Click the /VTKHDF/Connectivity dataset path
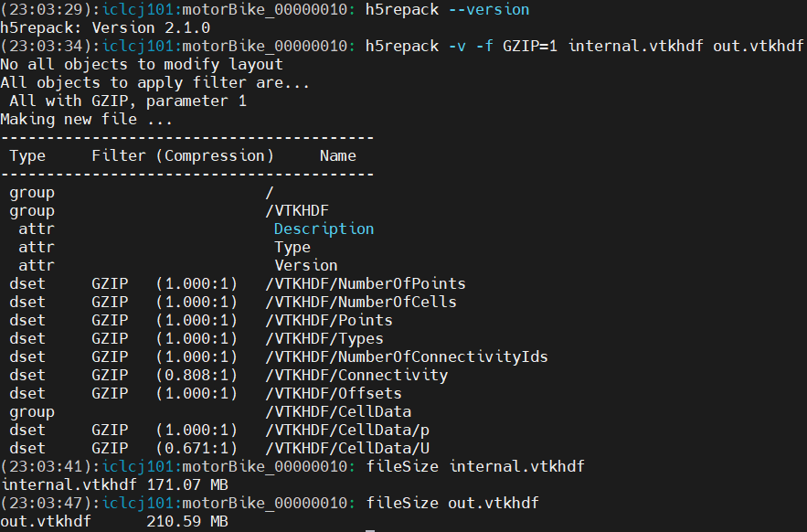This screenshot has height=532, width=807. 356,375
